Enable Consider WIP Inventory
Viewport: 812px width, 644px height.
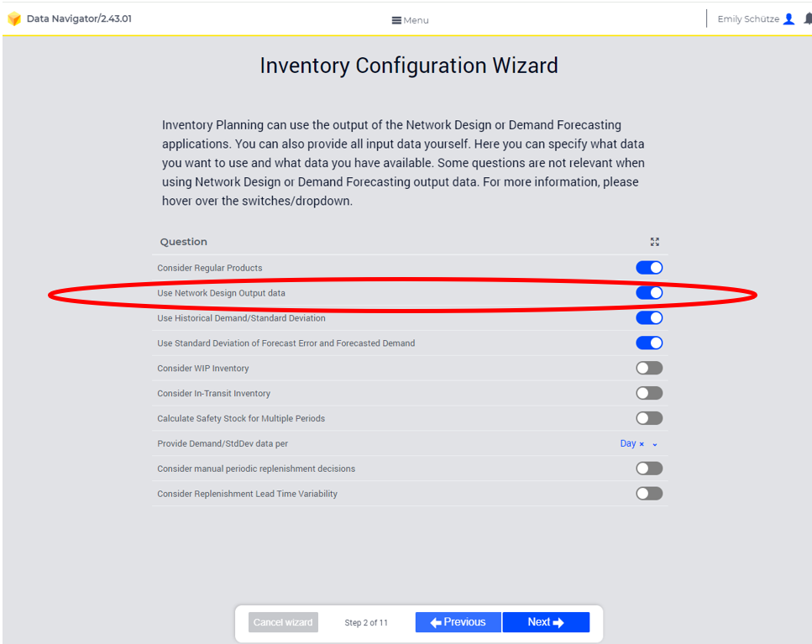(x=649, y=368)
